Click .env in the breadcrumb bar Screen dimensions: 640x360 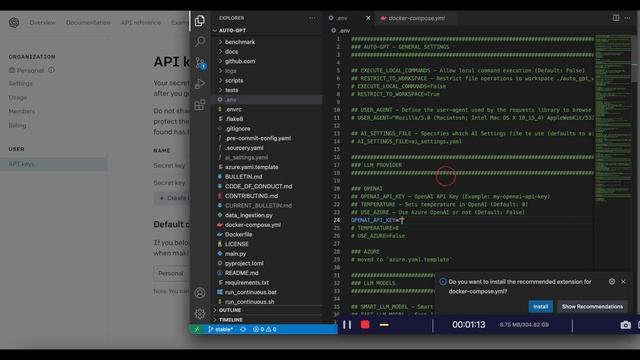(x=344, y=31)
